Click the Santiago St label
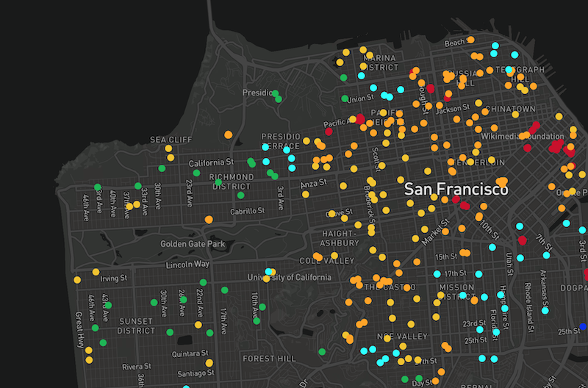This screenshot has height=388, width=588. coord(196,373)
